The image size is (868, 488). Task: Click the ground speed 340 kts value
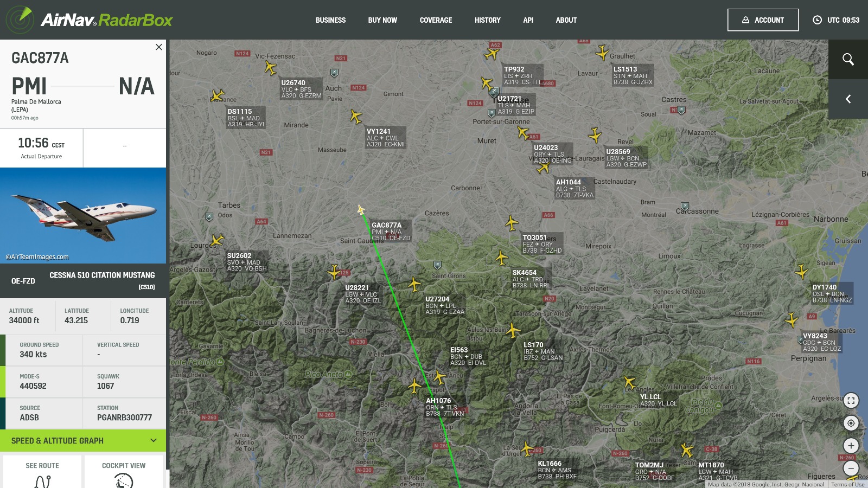(33, 354)
